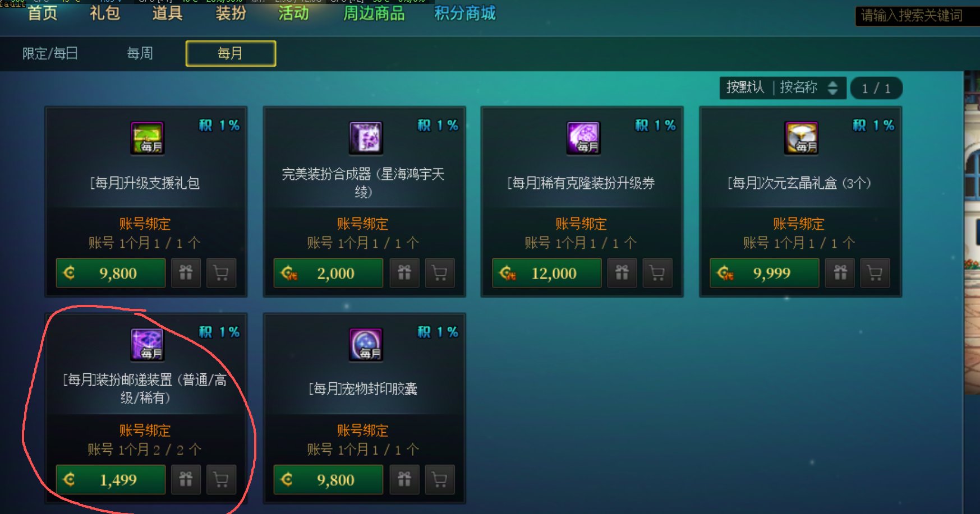Viewport: 980px width, 514px height.
Task: Gift the [每月]升级支援礼包 item
Action: tap(186, 273)
